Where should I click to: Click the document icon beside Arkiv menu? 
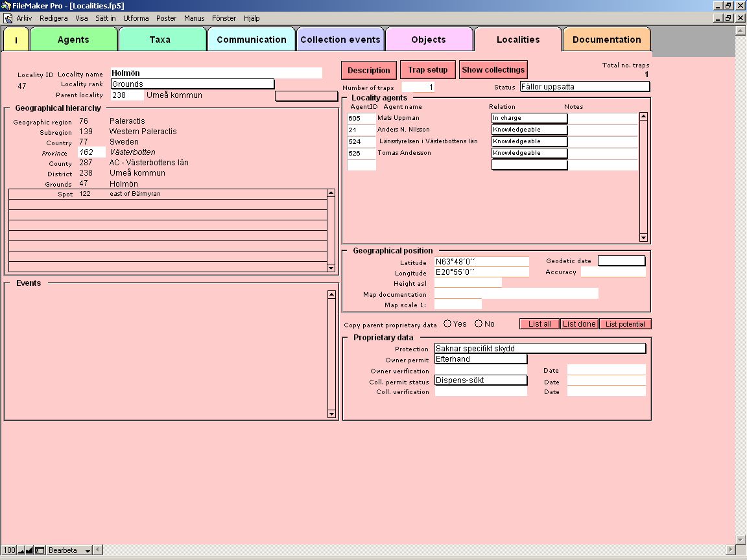tap(8, 18)
